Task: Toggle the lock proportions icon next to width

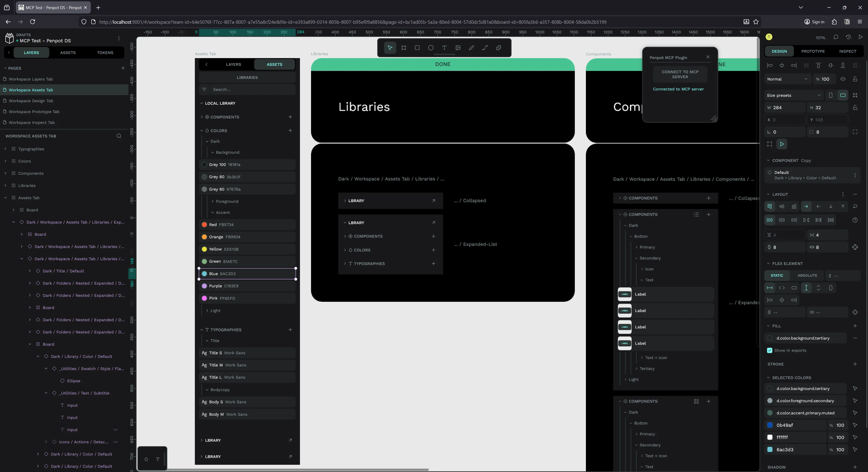Action: pyautogui.click(x=856, y=107)
